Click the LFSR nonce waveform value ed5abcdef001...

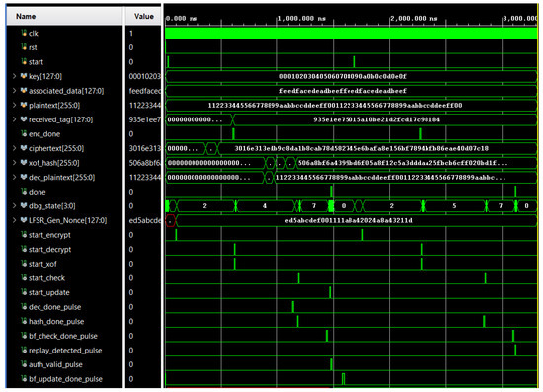[349, 220]
